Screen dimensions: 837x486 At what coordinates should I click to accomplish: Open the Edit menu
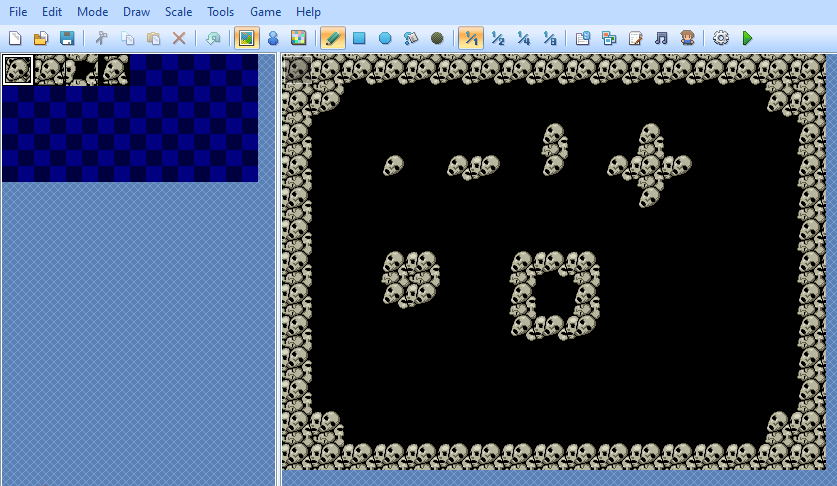tap(52, 12)
